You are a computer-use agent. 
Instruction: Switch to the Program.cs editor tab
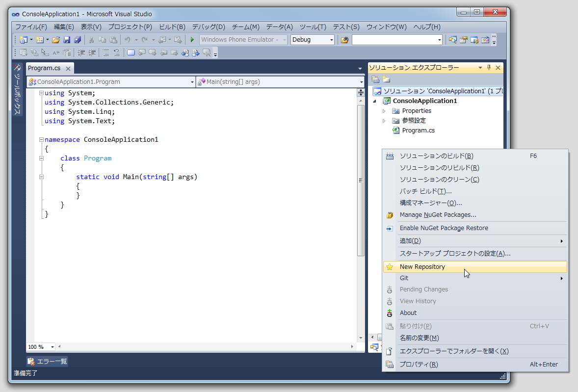coord(44,68)
